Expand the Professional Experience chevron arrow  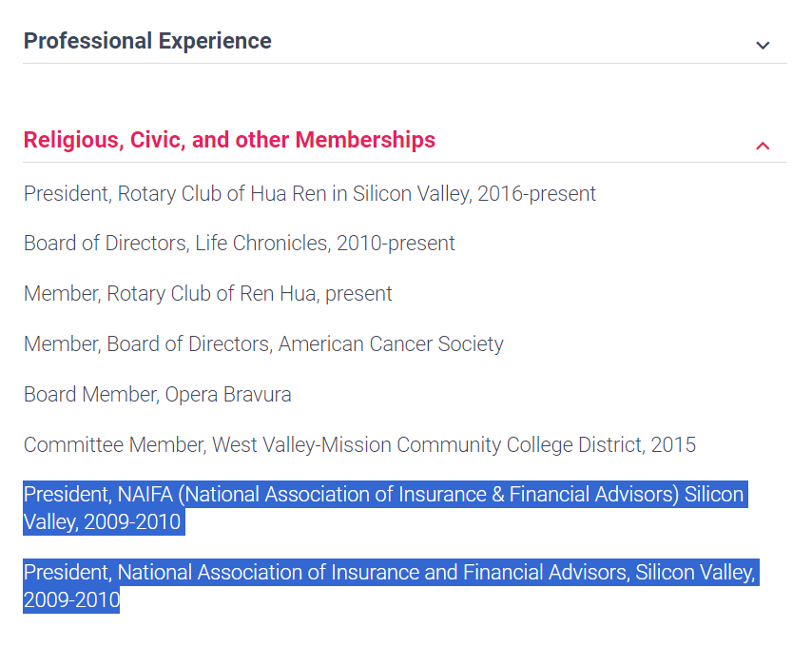click(x=763, y=45)
